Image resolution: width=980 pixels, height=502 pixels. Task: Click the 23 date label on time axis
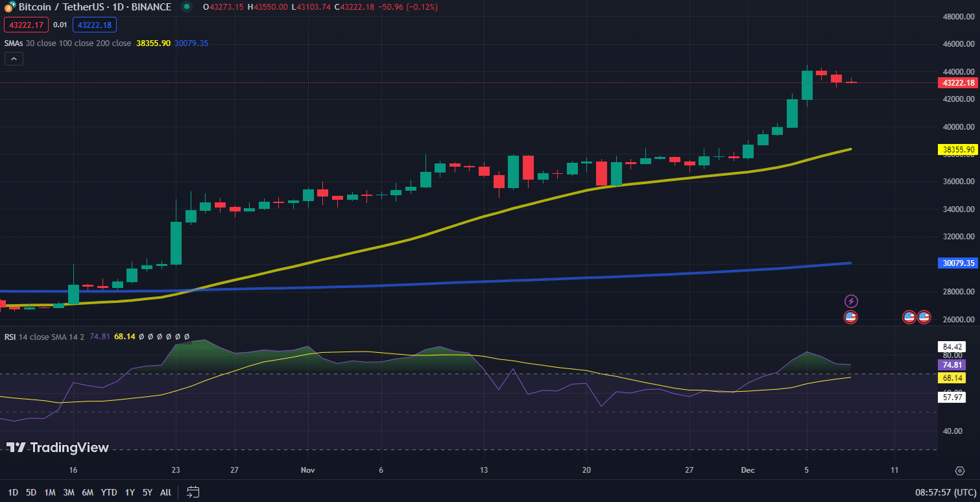click(x=176, y=470)
